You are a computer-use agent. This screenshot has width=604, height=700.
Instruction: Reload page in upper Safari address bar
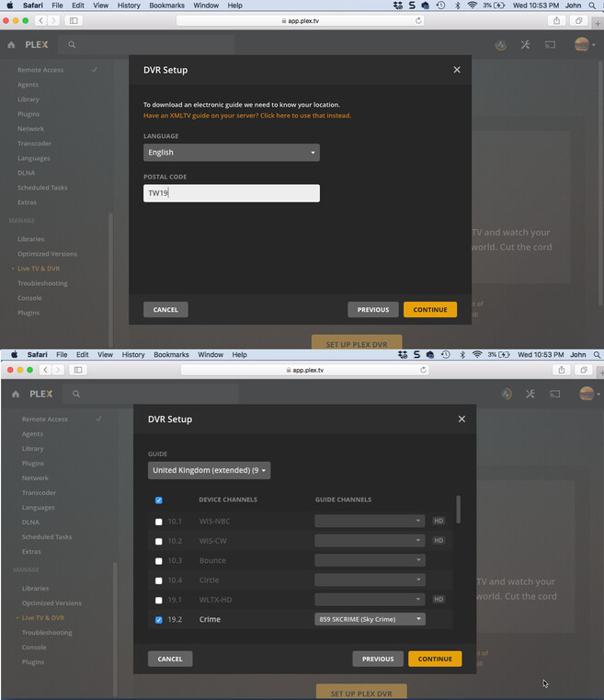[418, 20]
